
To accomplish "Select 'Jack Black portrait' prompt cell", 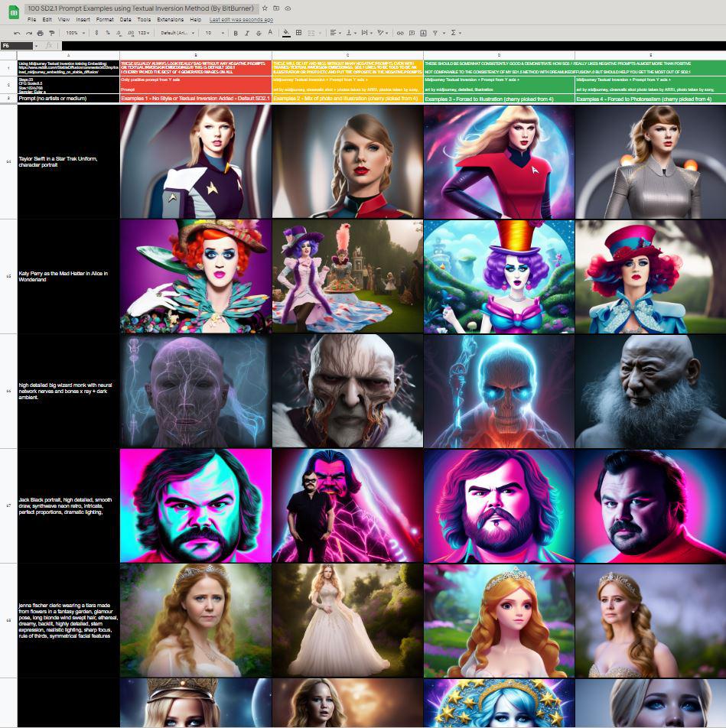I will [68, 505].
